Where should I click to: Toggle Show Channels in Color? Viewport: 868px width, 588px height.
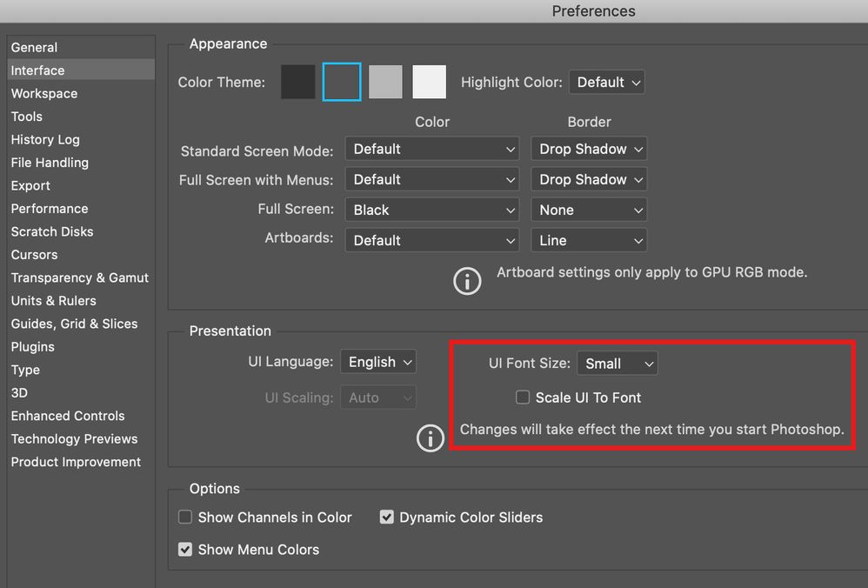(x=185, y=518)
